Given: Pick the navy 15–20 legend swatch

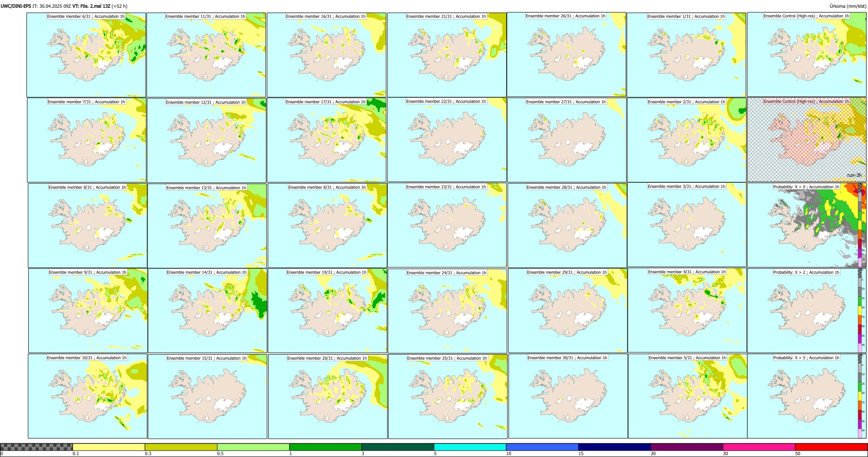Looking at the screenshot, I should (614, 447).
